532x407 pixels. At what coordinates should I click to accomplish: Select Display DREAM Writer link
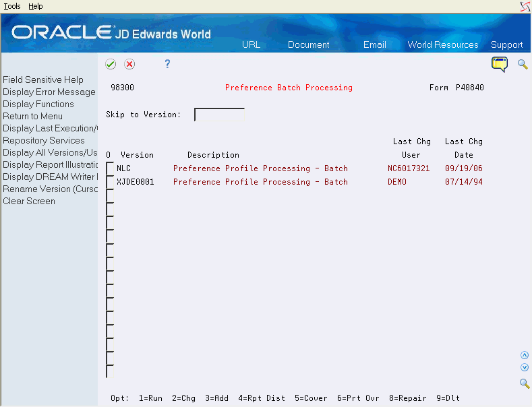tap(50, 177)
